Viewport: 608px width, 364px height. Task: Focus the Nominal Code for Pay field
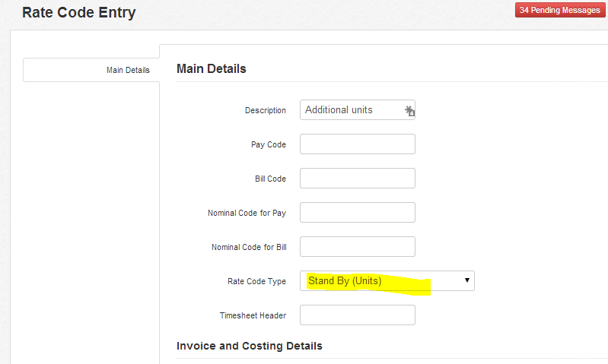(358, 212)
